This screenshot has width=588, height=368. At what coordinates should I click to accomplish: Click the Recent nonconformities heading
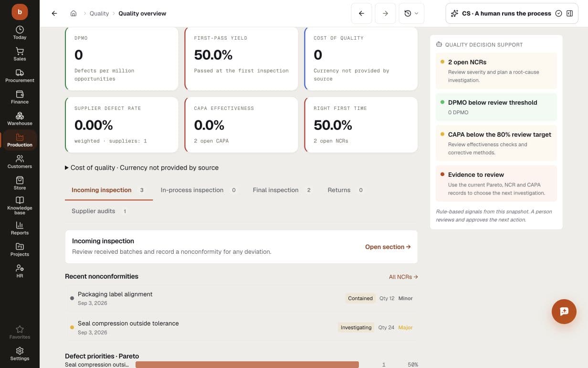click(102, 276)
